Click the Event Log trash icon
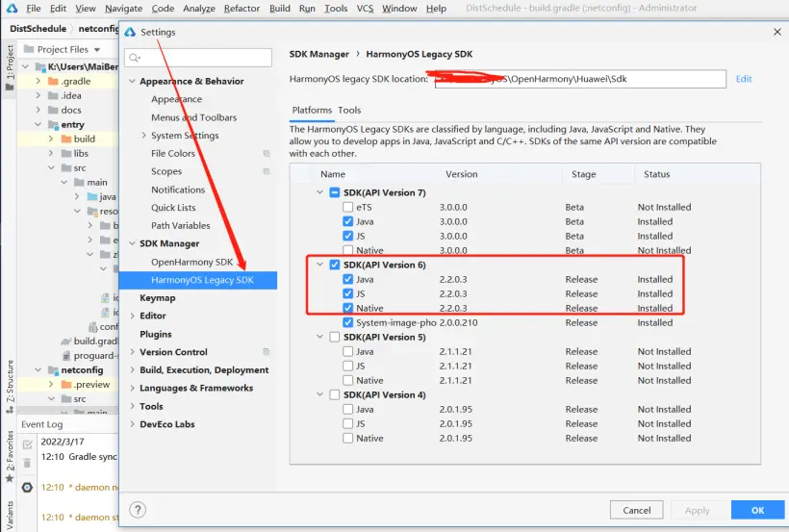The image size is (789, 532). click(27, 463)
